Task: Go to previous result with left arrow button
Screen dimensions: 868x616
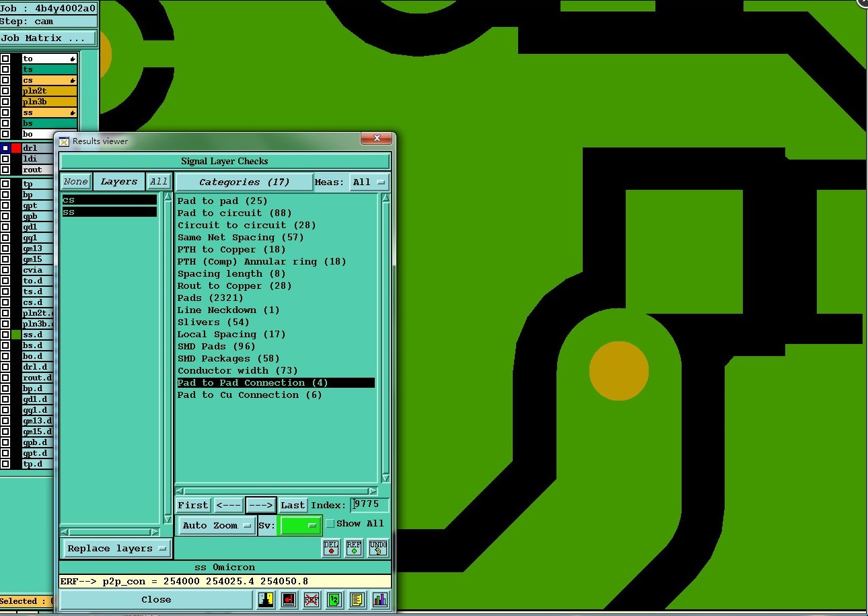Action: coord(228,505)
